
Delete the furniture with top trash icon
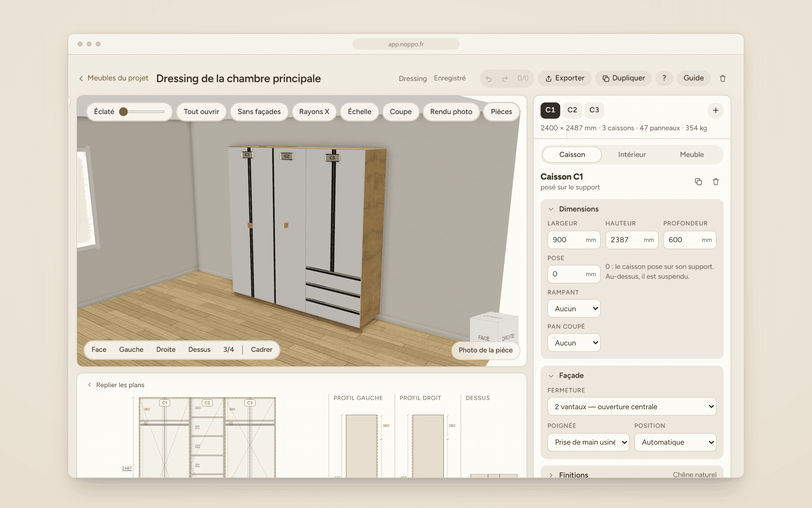[x=723, y=78]
